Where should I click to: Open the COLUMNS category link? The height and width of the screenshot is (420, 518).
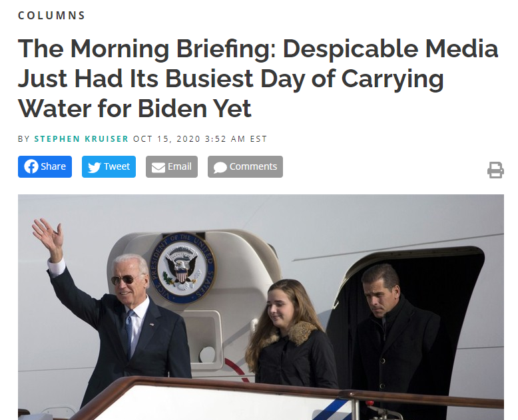coord(51,15)
